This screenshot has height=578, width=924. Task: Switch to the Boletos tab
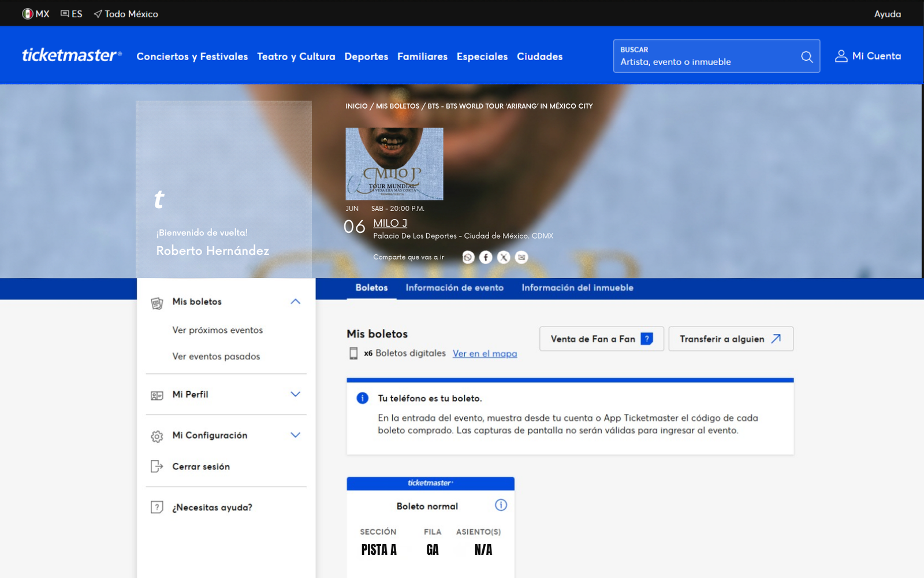372,288
